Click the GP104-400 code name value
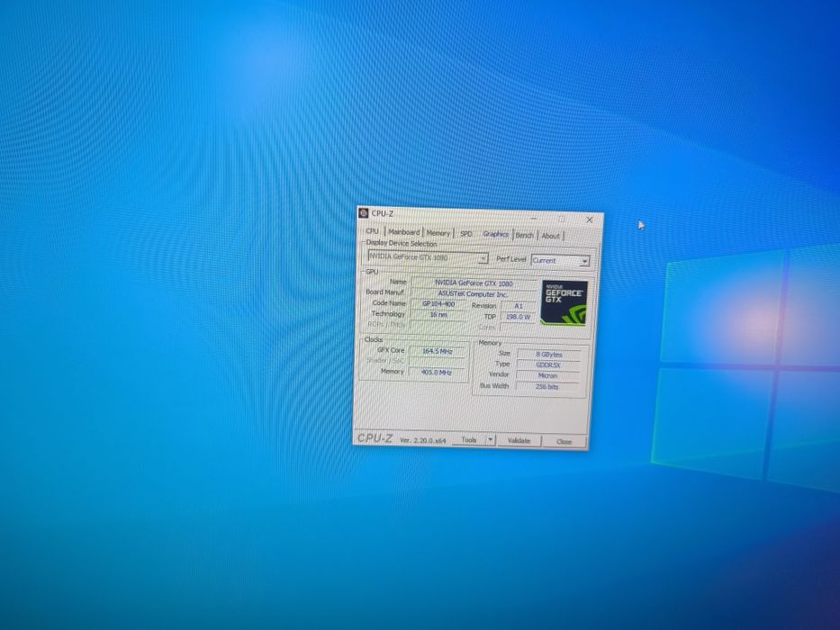This screenshot has height=630, width=840. 438,304
